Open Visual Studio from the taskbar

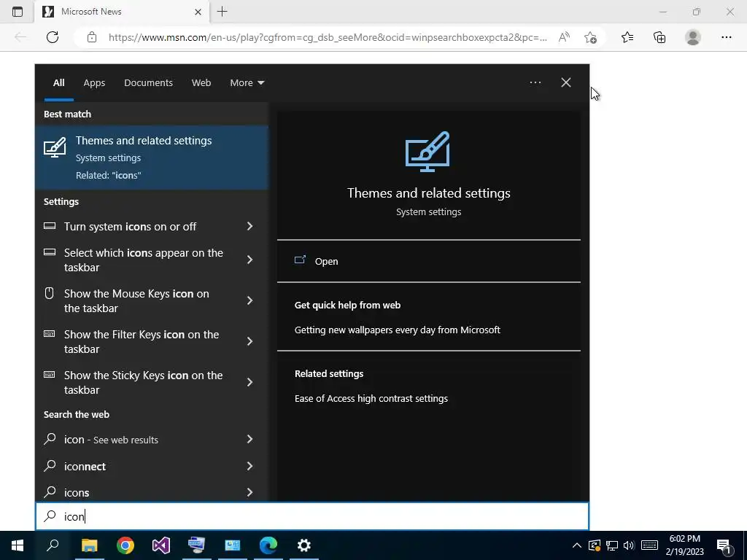click(x=161, y=545)
